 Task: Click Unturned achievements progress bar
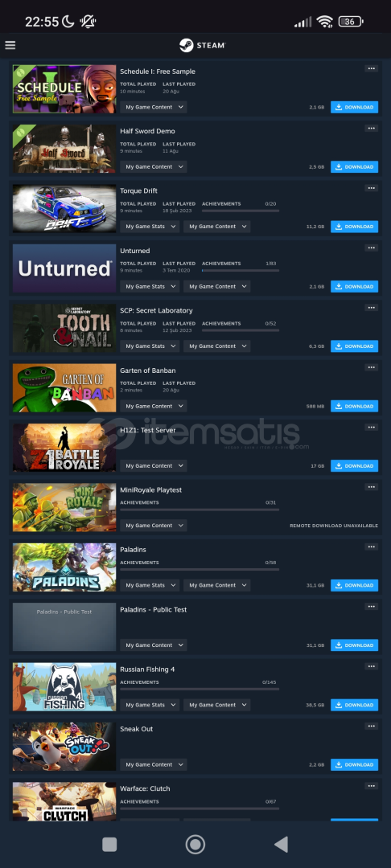(241, 271)
